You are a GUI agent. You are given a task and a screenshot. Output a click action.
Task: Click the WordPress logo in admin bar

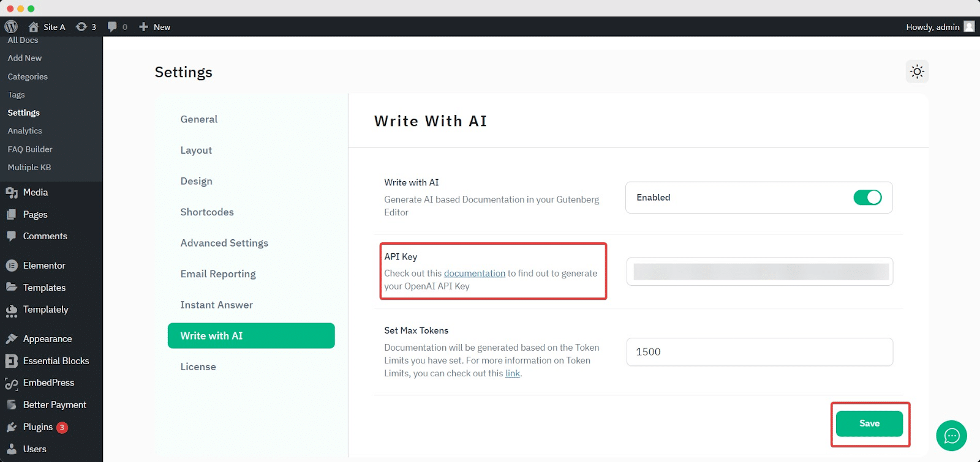10,27
